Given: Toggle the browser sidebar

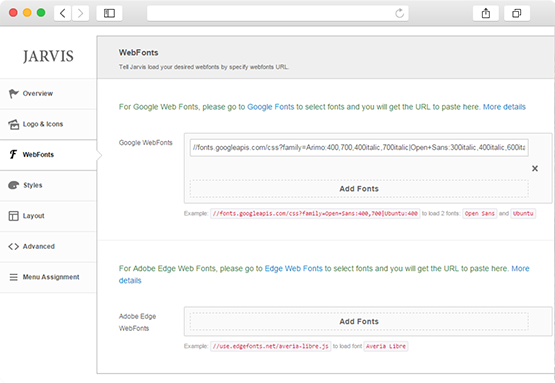Looking at the screenshot, I should tap(109, 13).
